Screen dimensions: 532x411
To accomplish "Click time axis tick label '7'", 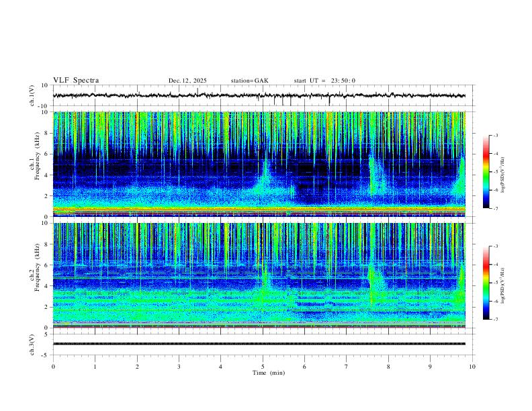I will [x=347, y=367].
